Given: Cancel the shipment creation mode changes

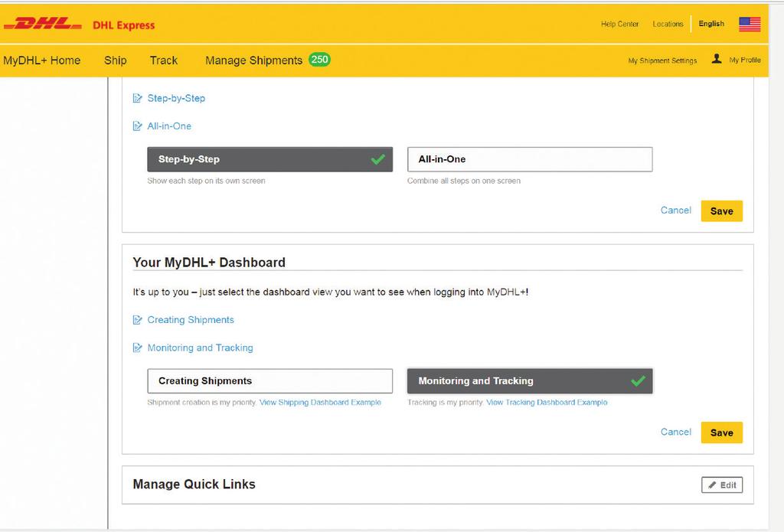Looking at the screenshot, I should coord(675,211).
